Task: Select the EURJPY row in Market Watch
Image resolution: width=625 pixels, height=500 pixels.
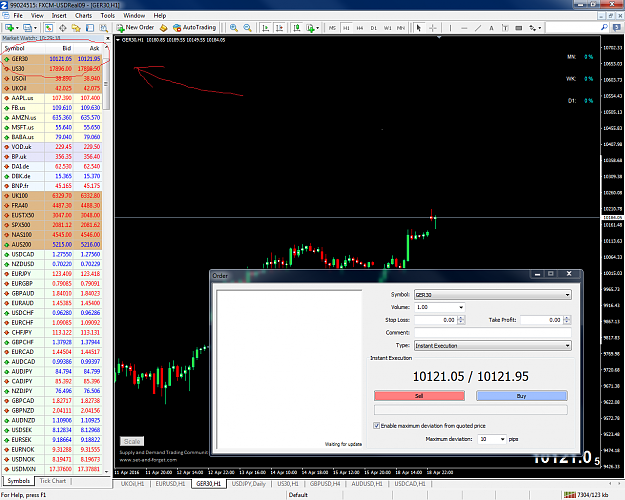Action: click(x=52, y=274)
